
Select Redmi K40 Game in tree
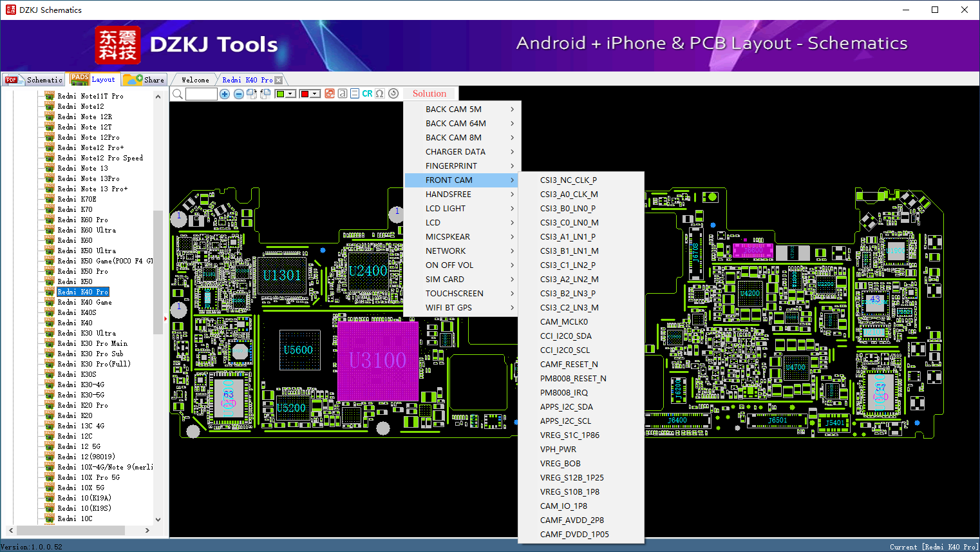pyautogui.click(x=84, y=302)
